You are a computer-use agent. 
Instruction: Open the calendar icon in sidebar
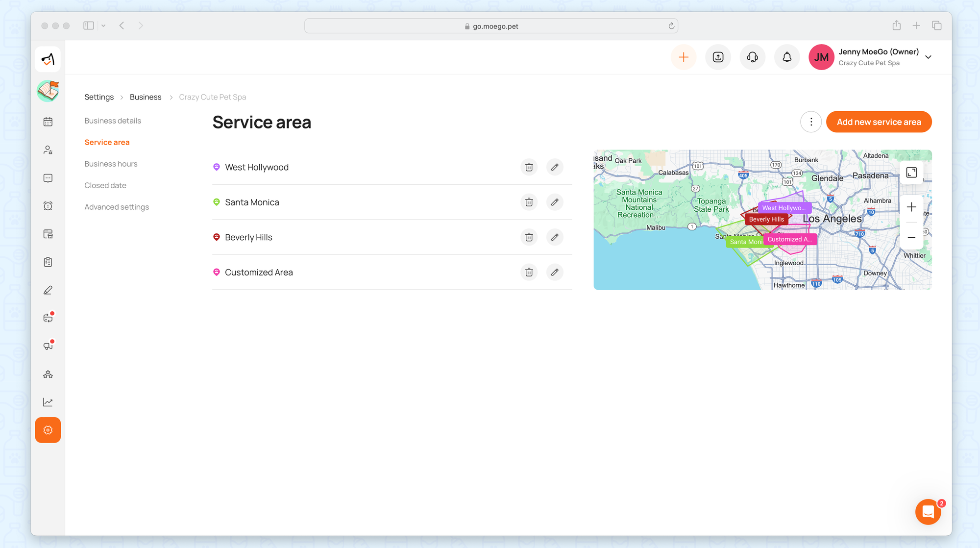tap(48, 122)
